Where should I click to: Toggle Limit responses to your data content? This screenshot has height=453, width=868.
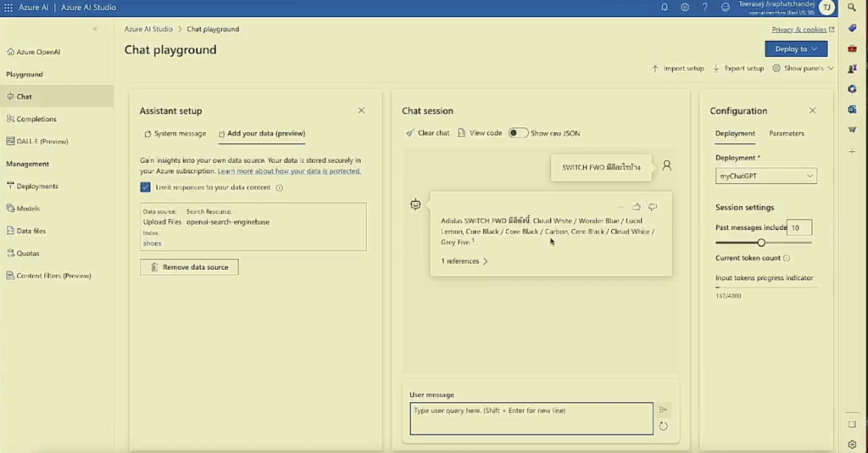coord(145,187)
